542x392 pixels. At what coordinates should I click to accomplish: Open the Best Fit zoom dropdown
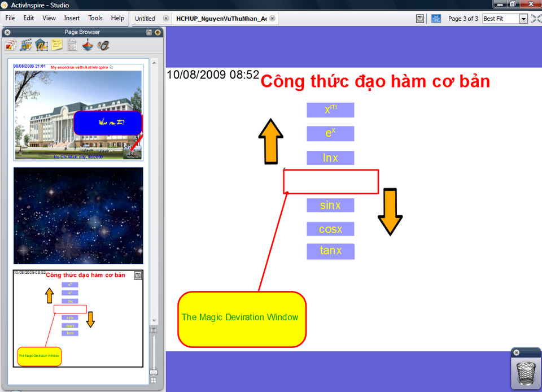coord(523,18)
